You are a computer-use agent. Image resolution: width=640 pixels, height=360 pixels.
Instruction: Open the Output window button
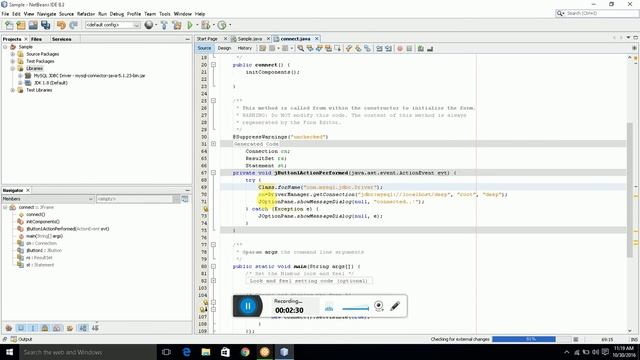[21, 339]
